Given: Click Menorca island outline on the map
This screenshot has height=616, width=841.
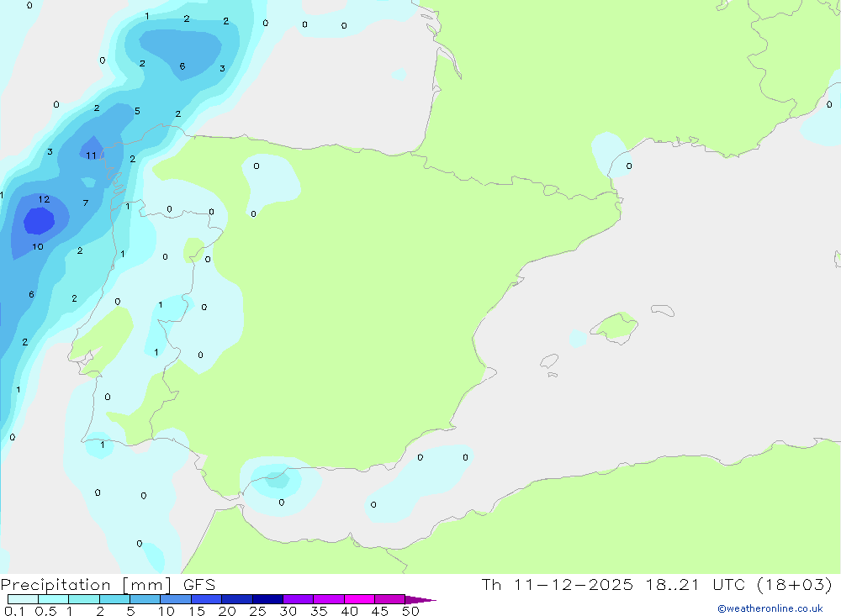Looking at the screenshot, I should (x=663, y=310).
